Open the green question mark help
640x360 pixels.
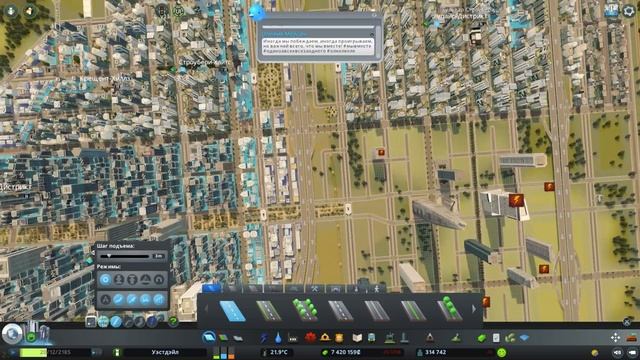point(173,322)
